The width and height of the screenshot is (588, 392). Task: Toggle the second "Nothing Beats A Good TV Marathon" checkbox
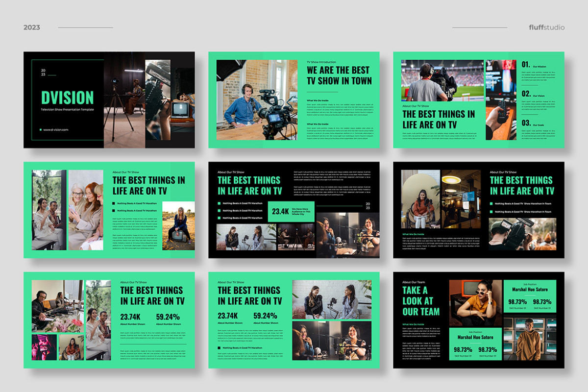(218, 210)
